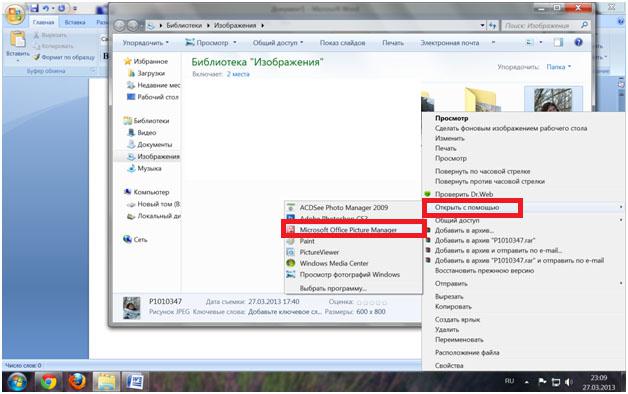Image resolution: width=628 pixels, height=394 pixels.
Task: Click the Undo icon in Word's quick access toolbar
Action: coord(46,8)
